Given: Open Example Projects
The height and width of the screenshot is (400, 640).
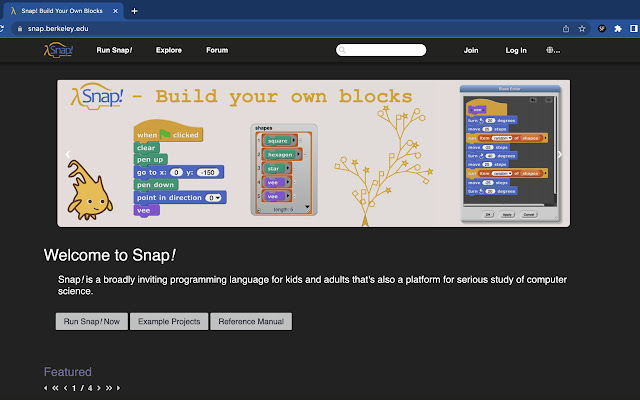Looking at the screenshot, I should 169,321.
